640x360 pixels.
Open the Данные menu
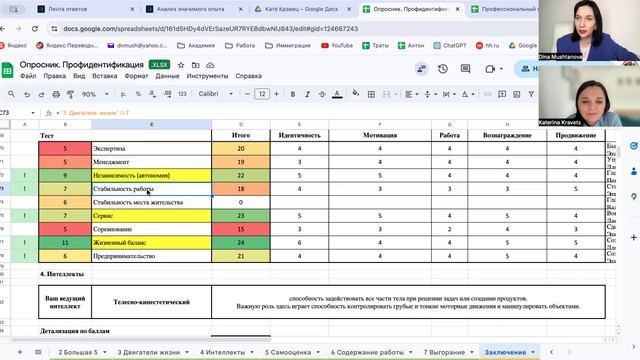pyautogui.click(x=167, y=76)
